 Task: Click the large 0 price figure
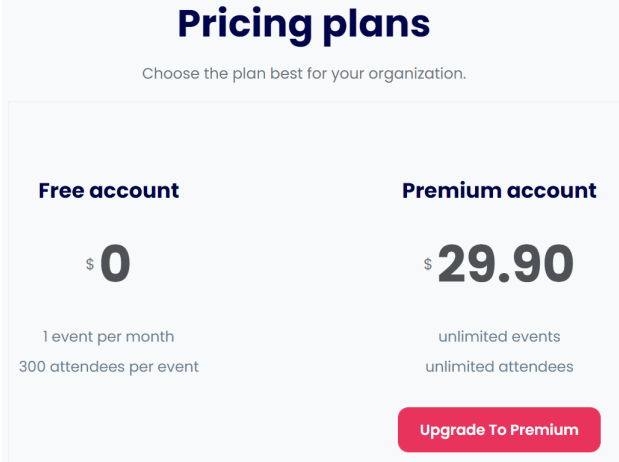[x=115, y=263]
